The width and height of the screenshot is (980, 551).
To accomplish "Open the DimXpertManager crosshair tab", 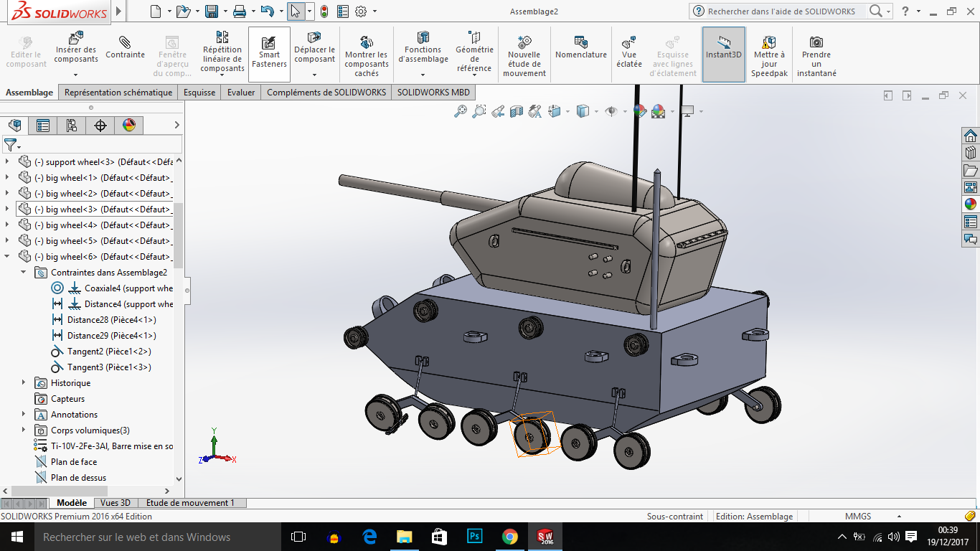I will tap(100, 126).
